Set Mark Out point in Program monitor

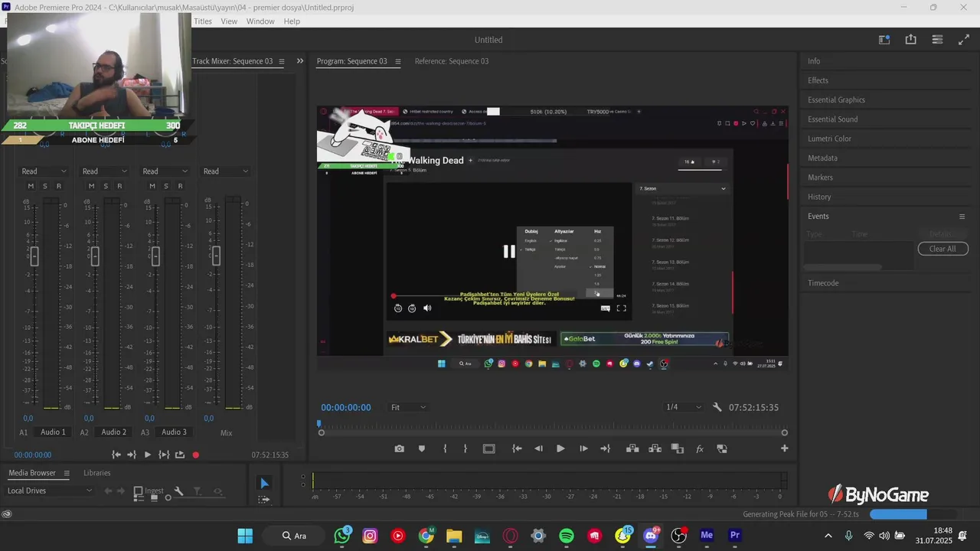(x=465, y=449)
